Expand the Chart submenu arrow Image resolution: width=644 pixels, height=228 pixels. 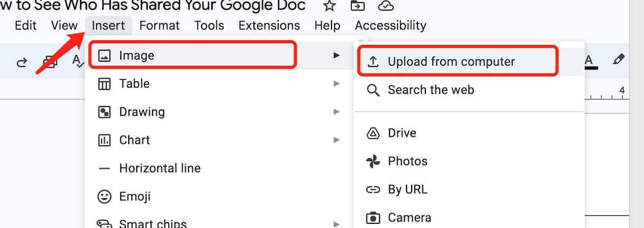tap(336, 140)
